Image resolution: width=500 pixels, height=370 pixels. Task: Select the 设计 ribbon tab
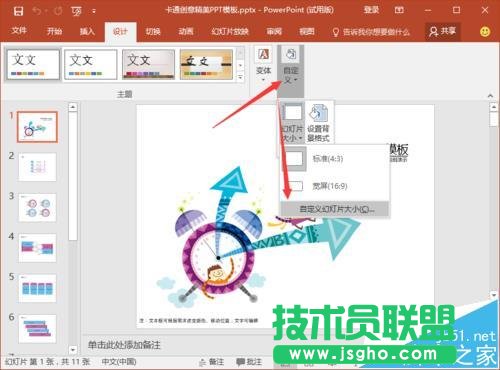click(x=120, y=32)
